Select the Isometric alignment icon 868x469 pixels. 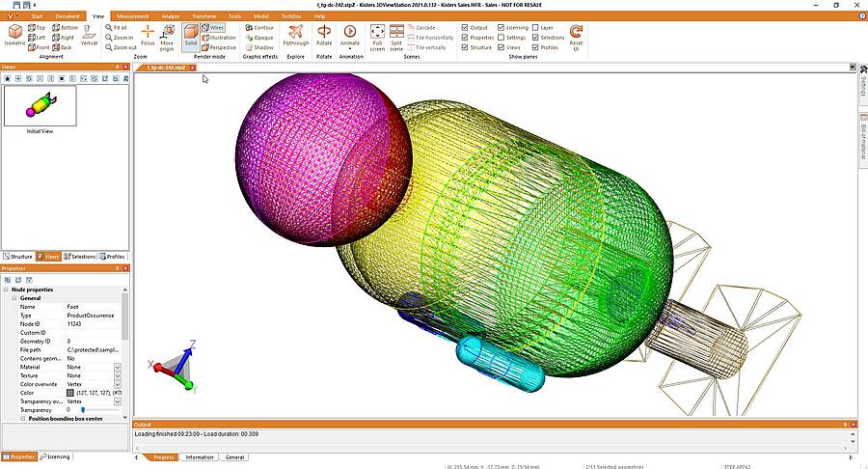(14, 35)
